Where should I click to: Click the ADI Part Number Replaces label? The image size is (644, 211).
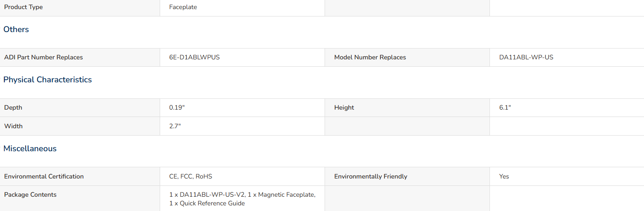click(x=43, y=57)
